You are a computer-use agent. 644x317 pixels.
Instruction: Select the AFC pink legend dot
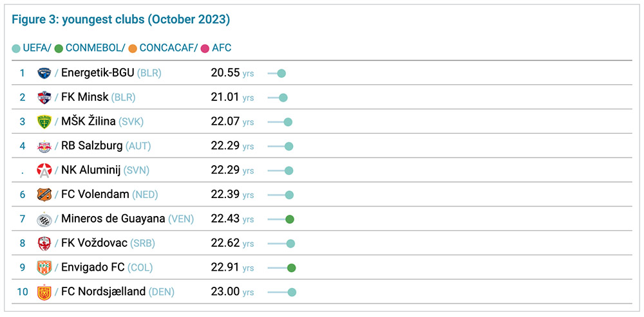[x=205, y=48]
